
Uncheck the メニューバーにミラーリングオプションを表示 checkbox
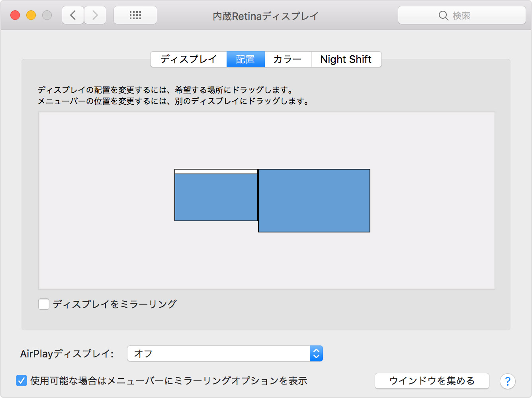(x=22, y=380)
